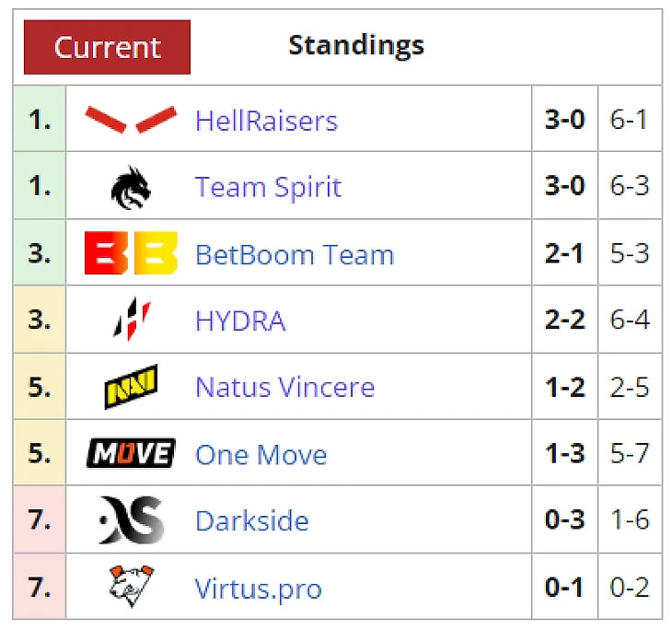Click the Standings table header
This screenshot has height=630, width=672.
355,45
